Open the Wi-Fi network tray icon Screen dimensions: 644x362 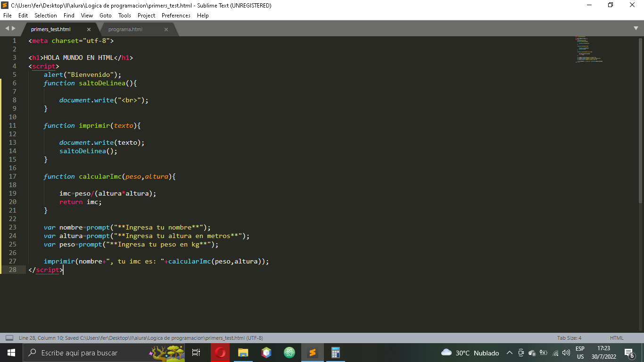[555, 353]
